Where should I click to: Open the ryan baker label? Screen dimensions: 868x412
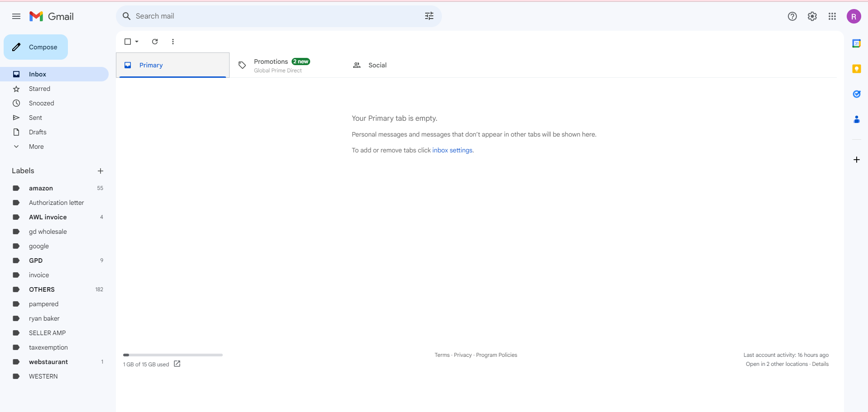tap(54, 318)
